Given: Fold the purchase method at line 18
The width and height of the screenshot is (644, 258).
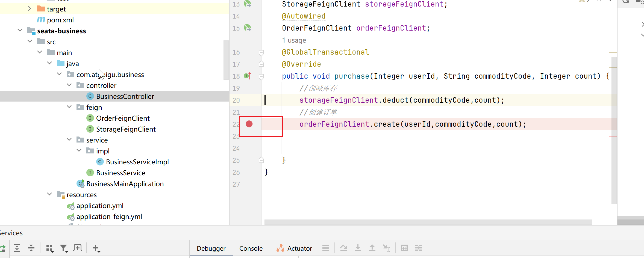Looking at the screenshot, I should [x=261, y=76].
